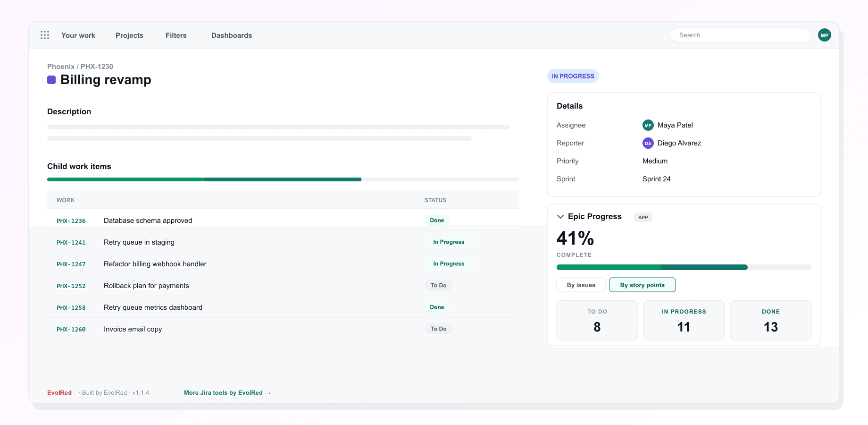
Task: Open issue PHX-1260
Action: click(x=71, y=329)
